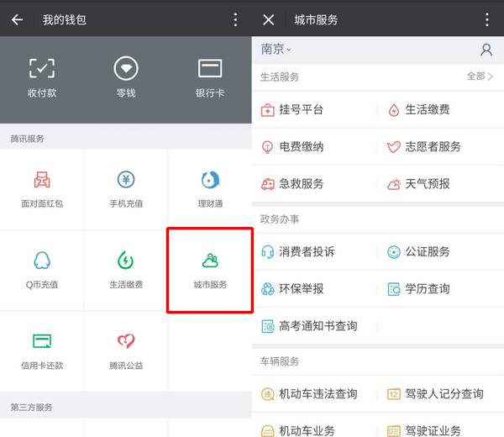Open 手机充值 phone top-up icon
The width and height of the screenshot is (504, 437).
(x=126, y=180)
